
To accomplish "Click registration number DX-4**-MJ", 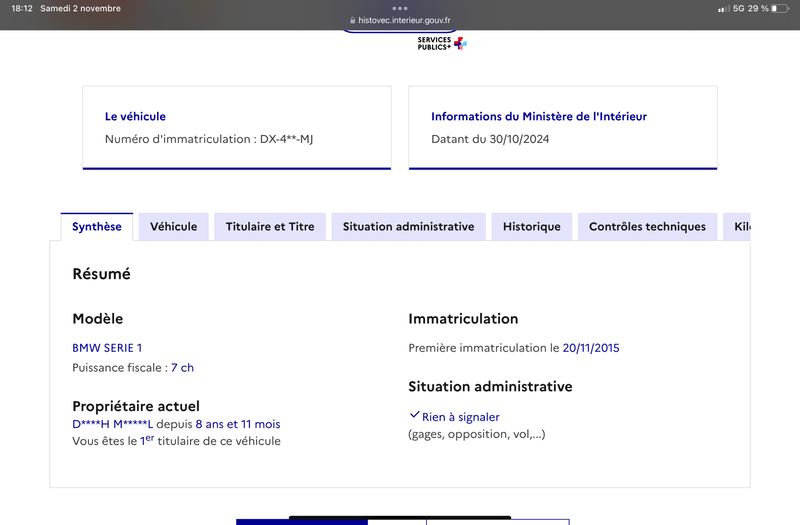I will pyautogui.click(x=286, y=139).
